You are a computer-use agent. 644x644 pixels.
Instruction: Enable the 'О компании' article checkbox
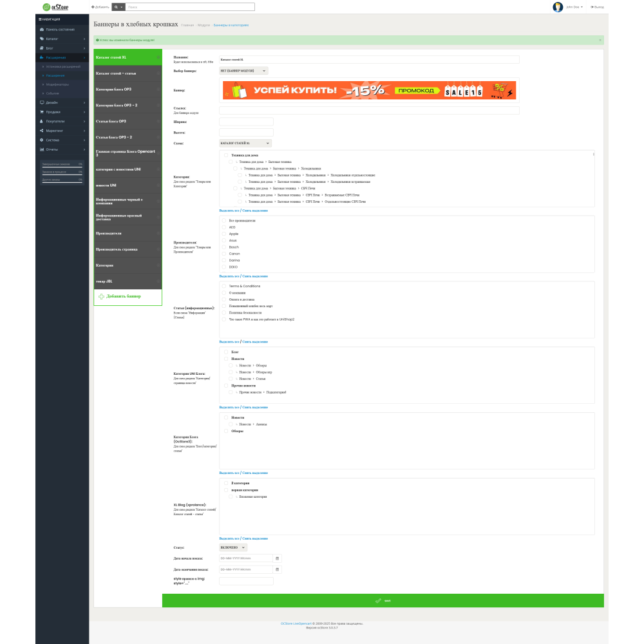click(x=224, y=292)
